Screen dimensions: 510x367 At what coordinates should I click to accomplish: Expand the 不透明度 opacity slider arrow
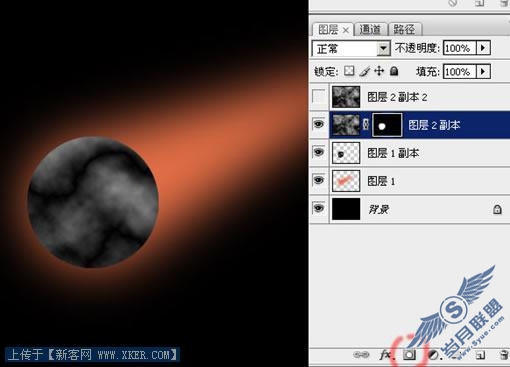point(483,48)
